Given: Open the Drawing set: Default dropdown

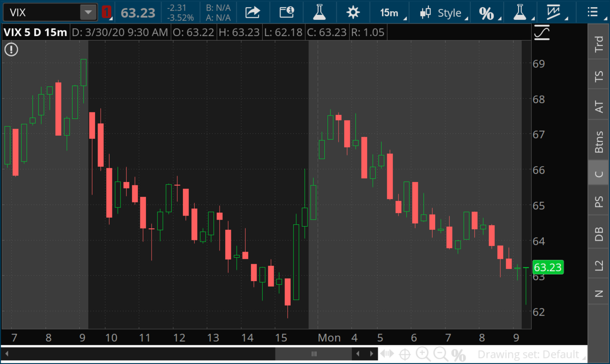Looking at the screenshot, I should tap(532, 354).
